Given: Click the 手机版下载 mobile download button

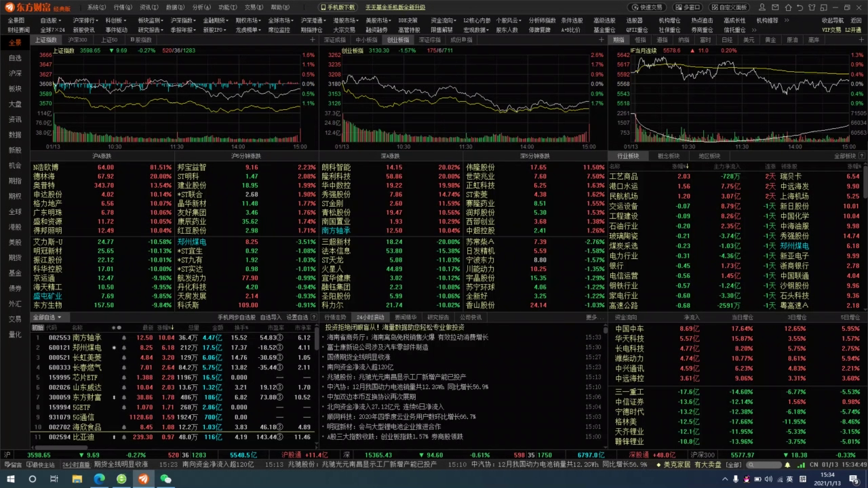Looking at the screenshot, I should tap(336, 7).
